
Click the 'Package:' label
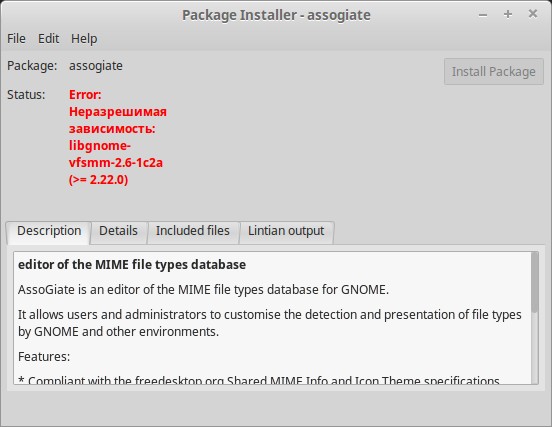[x=32, y=66]
